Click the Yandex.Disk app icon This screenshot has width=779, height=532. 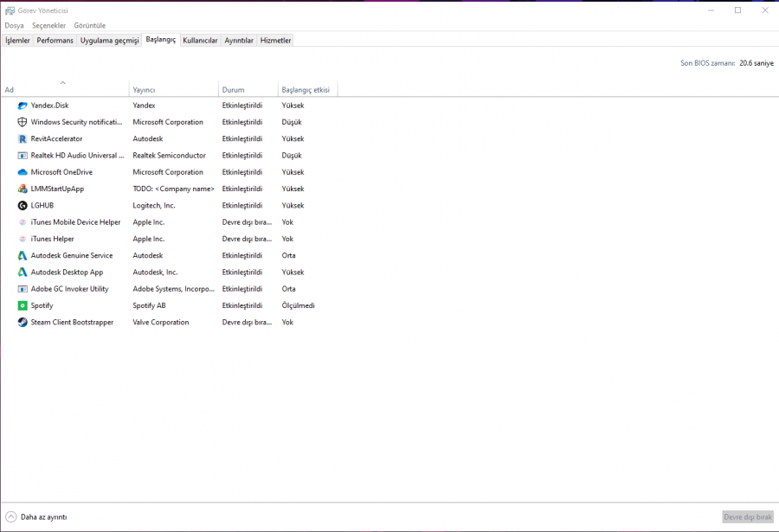pos(23,106)
